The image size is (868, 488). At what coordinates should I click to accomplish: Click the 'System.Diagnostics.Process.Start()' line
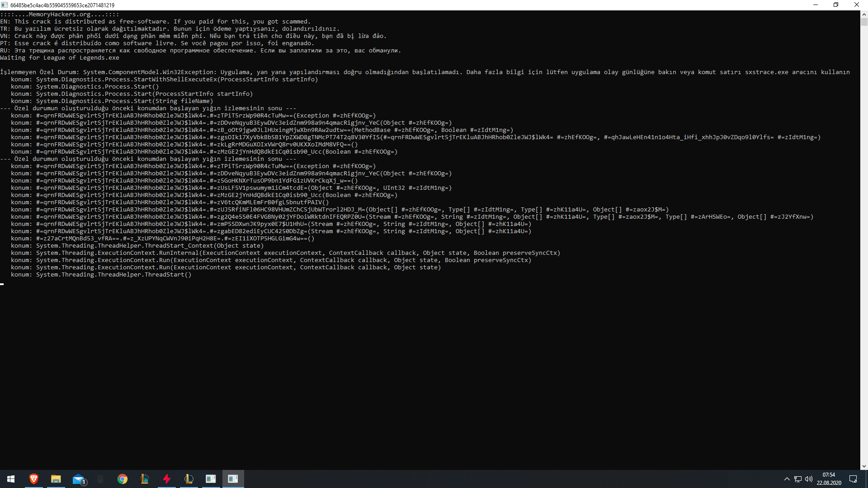click(85, 87)
